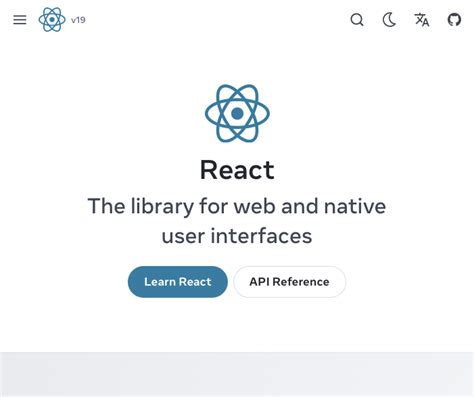
Task: Open the translations language icon
Action: 422,20
